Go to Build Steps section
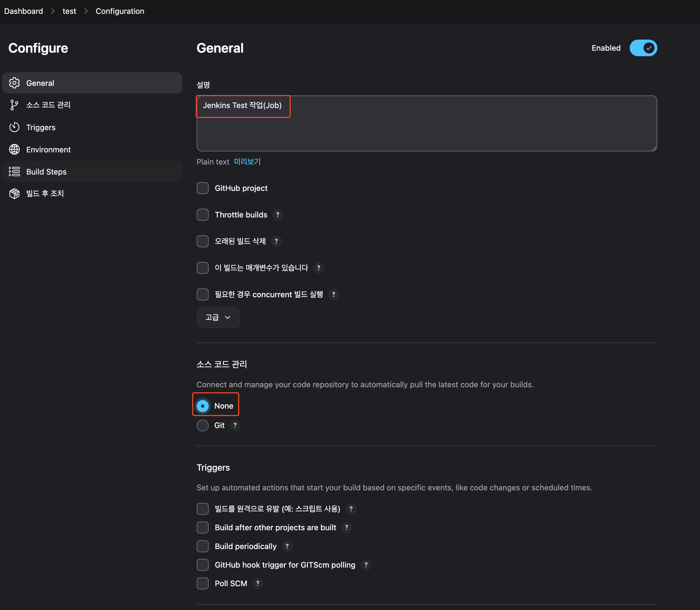This screenshot has height=610, width=700. [x=46, y=171]
